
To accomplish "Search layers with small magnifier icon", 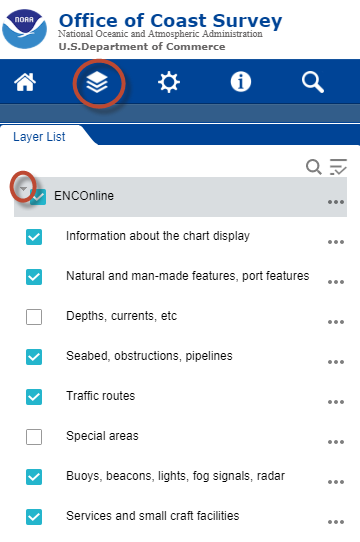I will (314, 167).
